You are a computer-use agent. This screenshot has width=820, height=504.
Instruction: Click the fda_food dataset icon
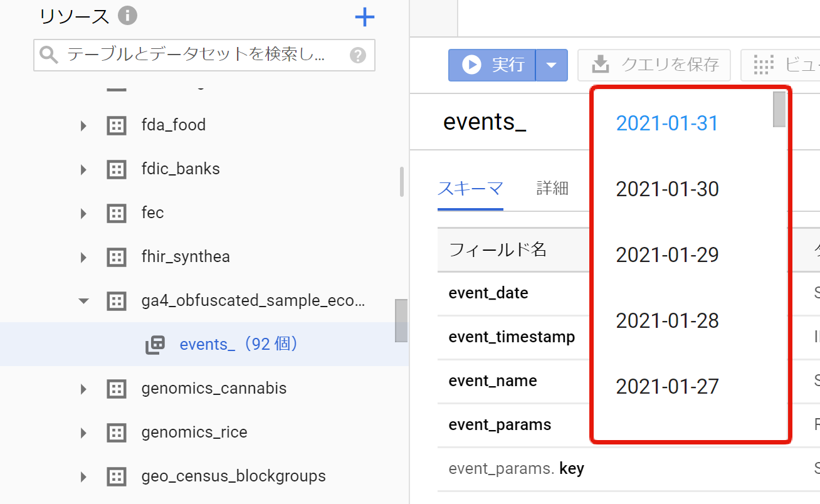[116, 125]
